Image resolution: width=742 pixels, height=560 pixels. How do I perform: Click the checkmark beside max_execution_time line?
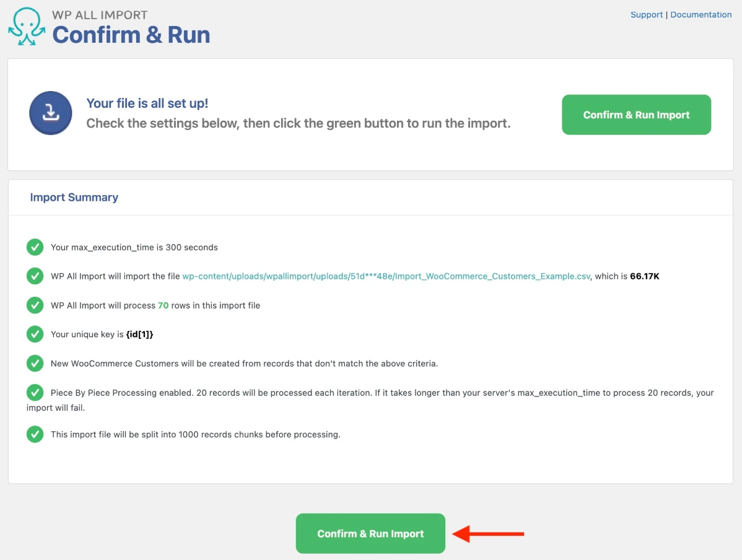click(x=35, y=247)
